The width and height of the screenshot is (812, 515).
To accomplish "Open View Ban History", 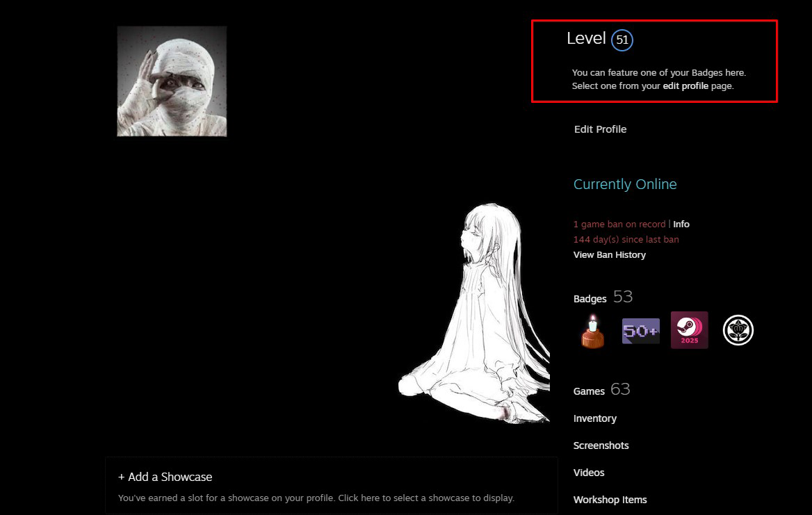I will click(x=609, y=255).
